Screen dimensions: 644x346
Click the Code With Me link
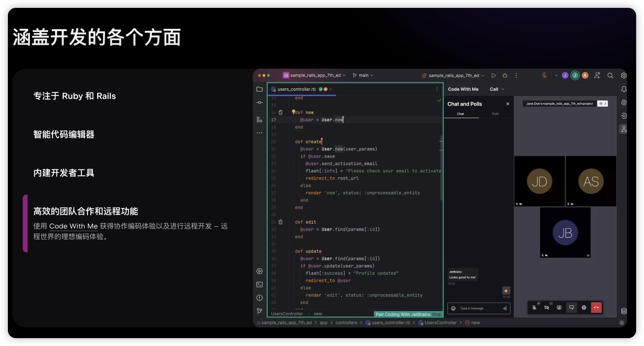(x=73, y=226)
